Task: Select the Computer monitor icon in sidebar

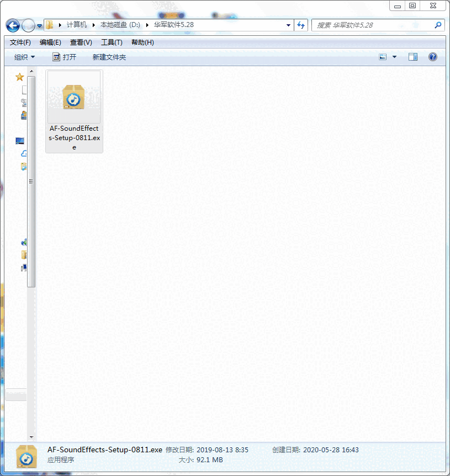Action: point(20,141)
